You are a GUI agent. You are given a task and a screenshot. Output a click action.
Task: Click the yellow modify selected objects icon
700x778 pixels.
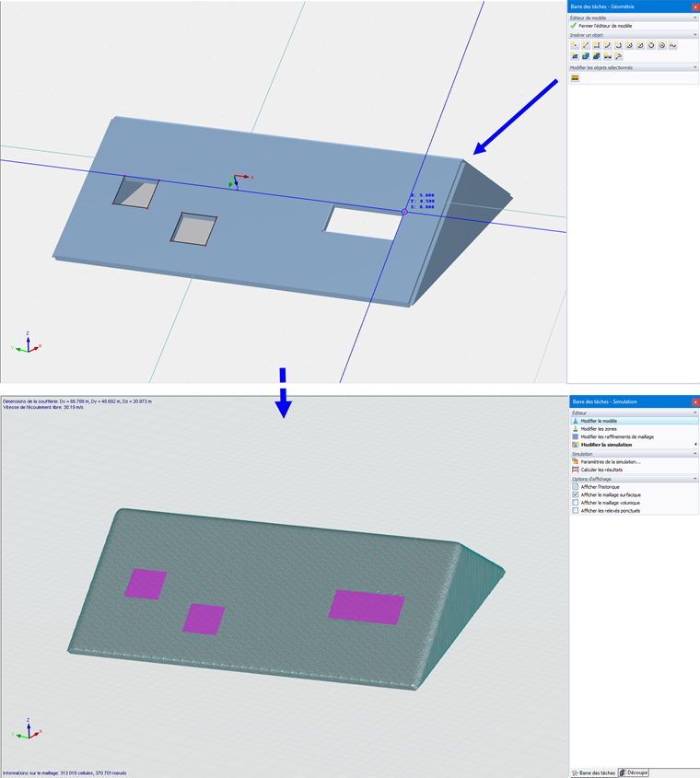click(x=575, y=78)
